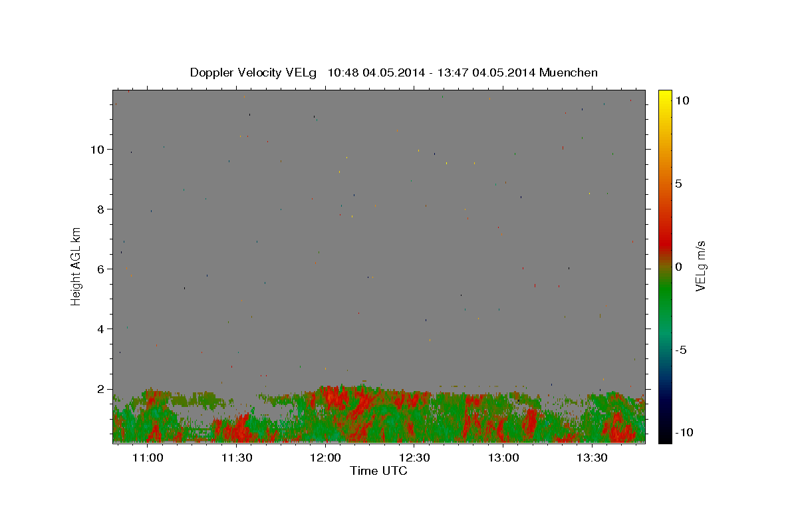Click the 13:00 time tick label
798x532 pixels.
click(503, 458)
